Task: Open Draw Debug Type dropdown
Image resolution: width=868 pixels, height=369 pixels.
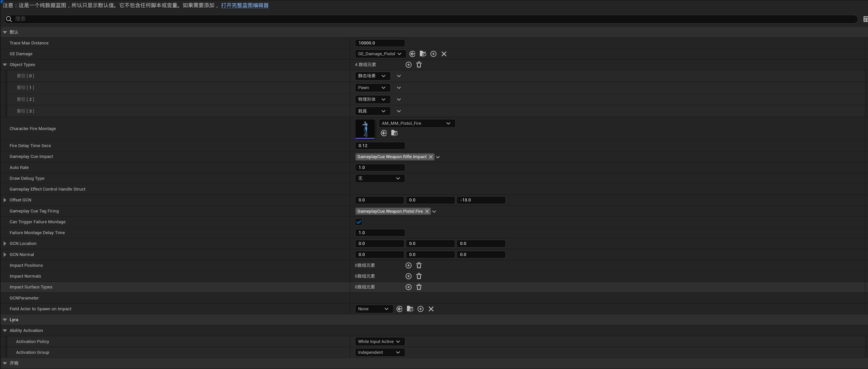Action: tap(379, 178)
